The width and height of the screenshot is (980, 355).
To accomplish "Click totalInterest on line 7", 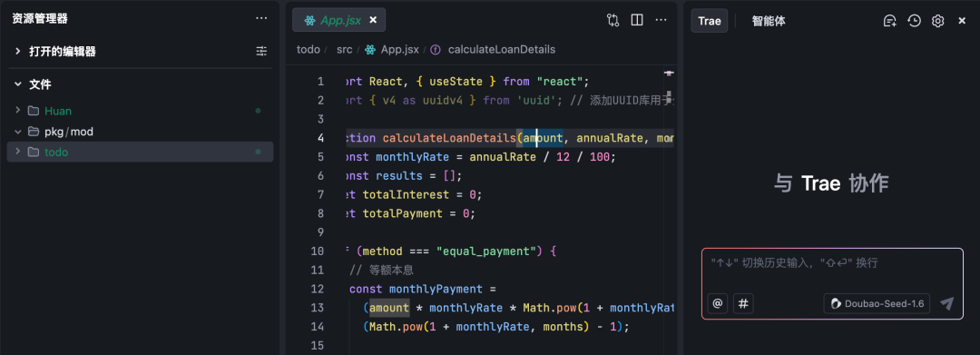I will click(407, 194).
